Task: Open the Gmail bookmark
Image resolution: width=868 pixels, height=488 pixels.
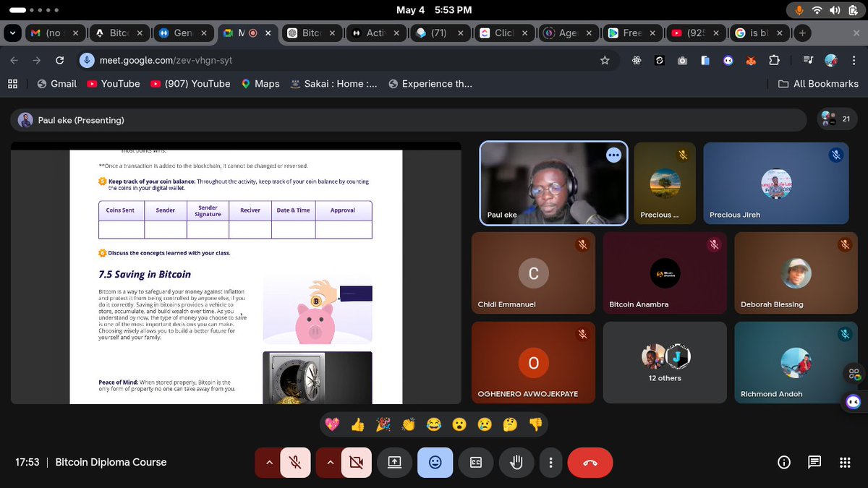Action: pos(56,84)
